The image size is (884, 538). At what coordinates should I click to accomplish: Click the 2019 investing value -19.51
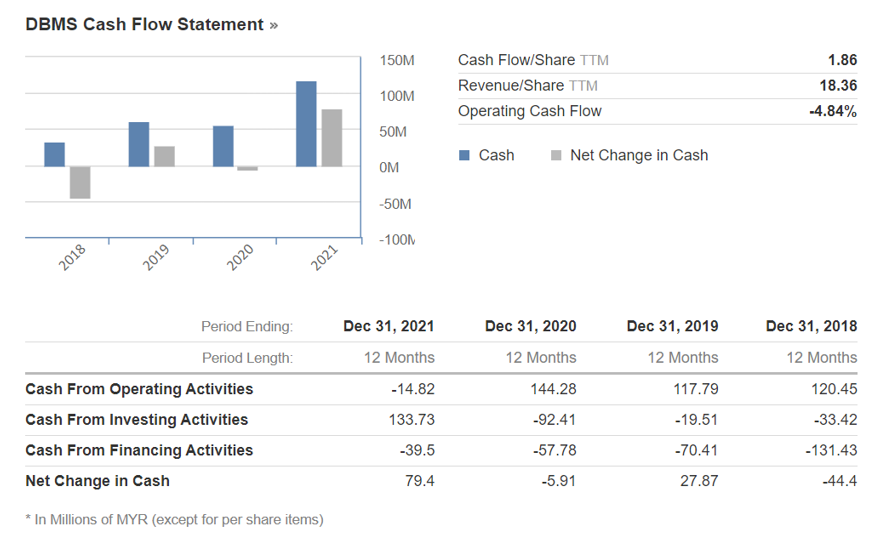(697, 420)
